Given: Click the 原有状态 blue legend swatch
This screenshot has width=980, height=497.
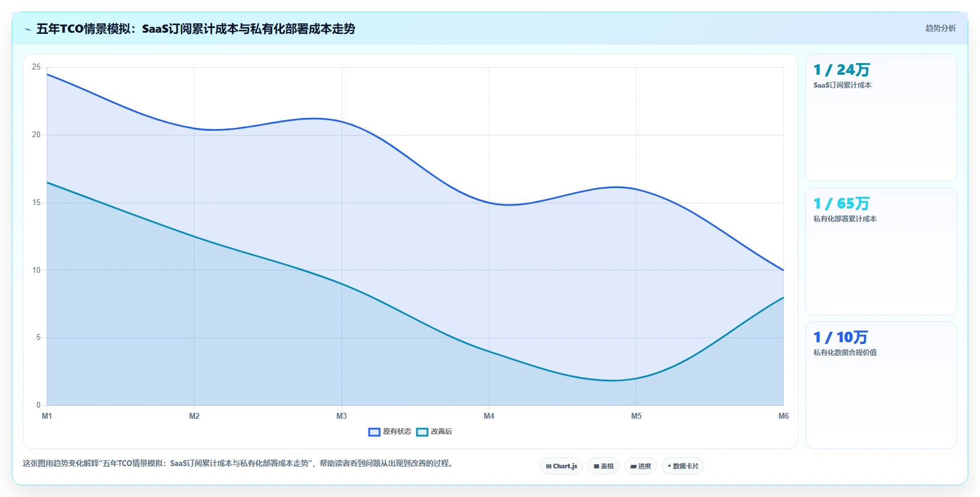Looking at the screenshot, I should pyautogui.click(x=374, y=432).
